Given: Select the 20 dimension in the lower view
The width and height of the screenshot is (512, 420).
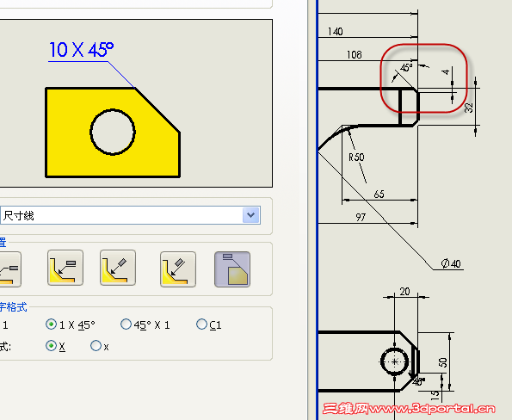Looking at the screenshot, I should [x=405, y=291].
